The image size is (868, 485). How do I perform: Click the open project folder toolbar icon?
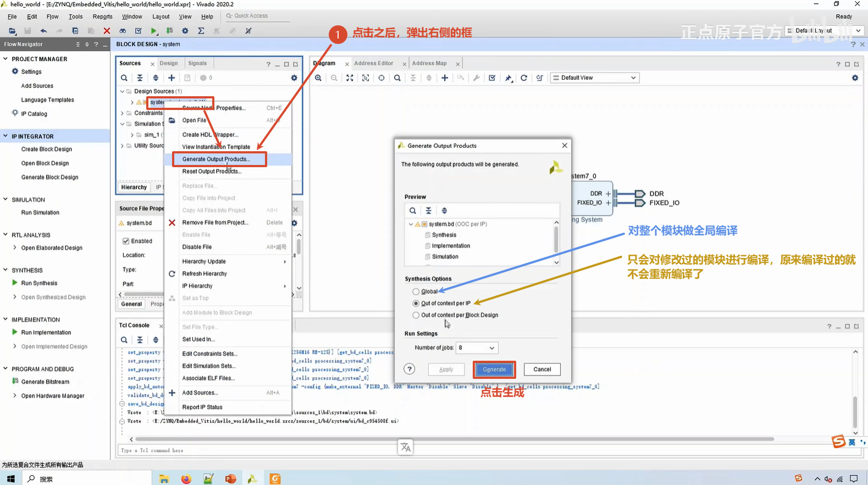12,31
